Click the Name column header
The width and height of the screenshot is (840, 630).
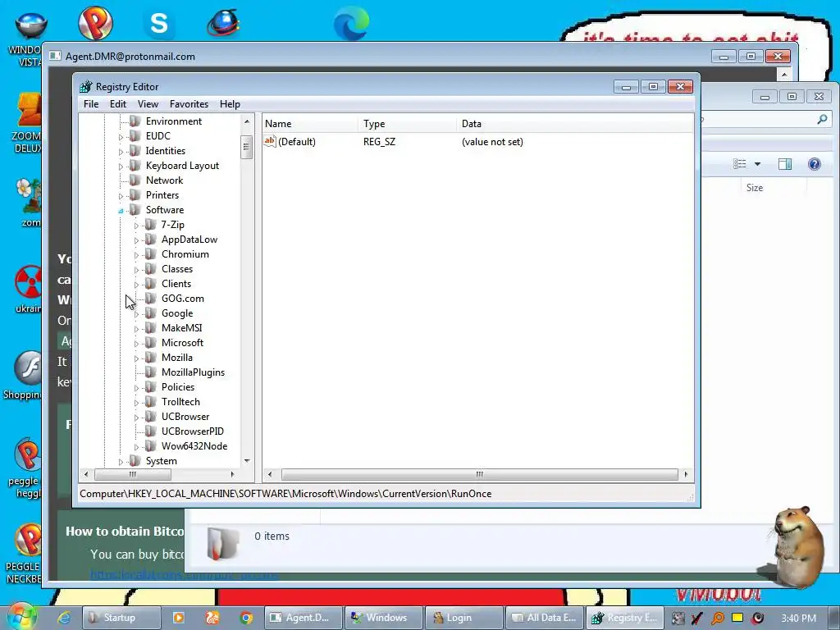point(310,124)
